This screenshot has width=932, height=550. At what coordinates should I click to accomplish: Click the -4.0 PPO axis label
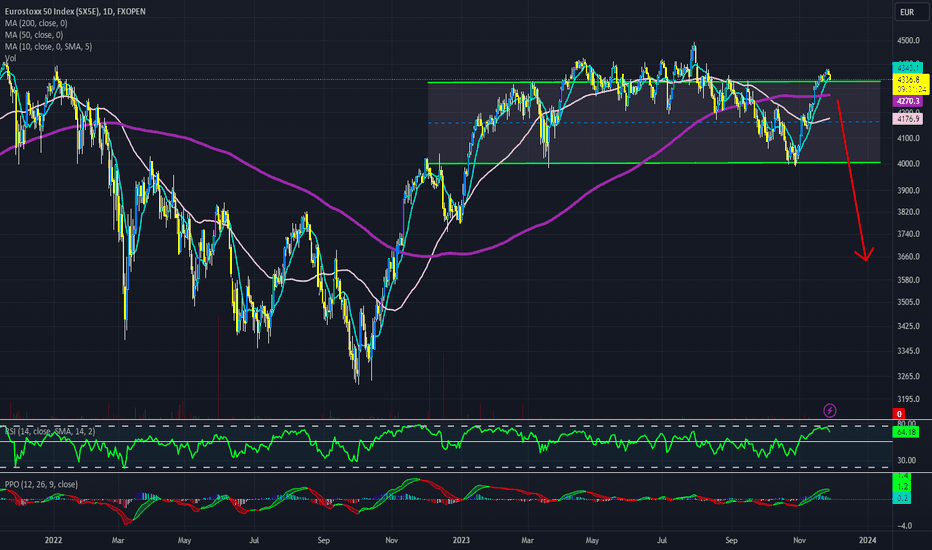coord(904,526)
